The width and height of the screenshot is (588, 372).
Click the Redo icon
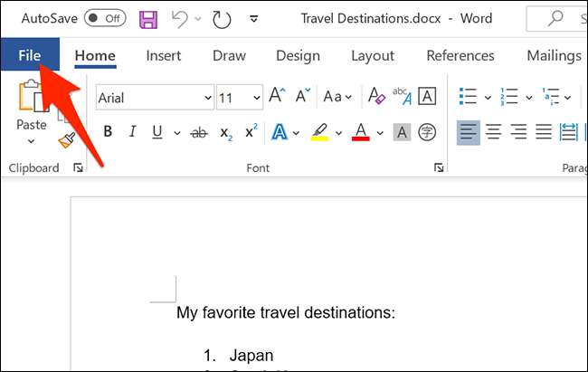click(x=222, y=18)
